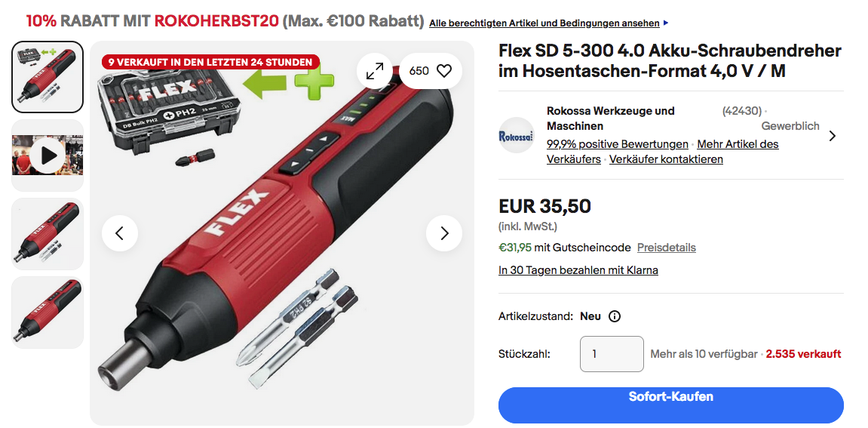Viewport: 868px width, 428px height.
Task: Show the next product image
Action: pyautogui.click(x=444, y=233)
